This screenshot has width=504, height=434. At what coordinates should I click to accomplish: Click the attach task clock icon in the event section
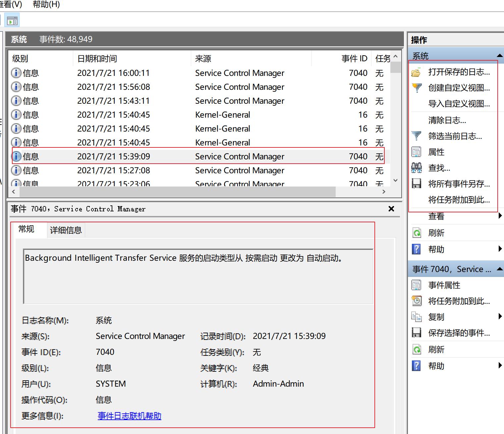(x=417, y=301)
